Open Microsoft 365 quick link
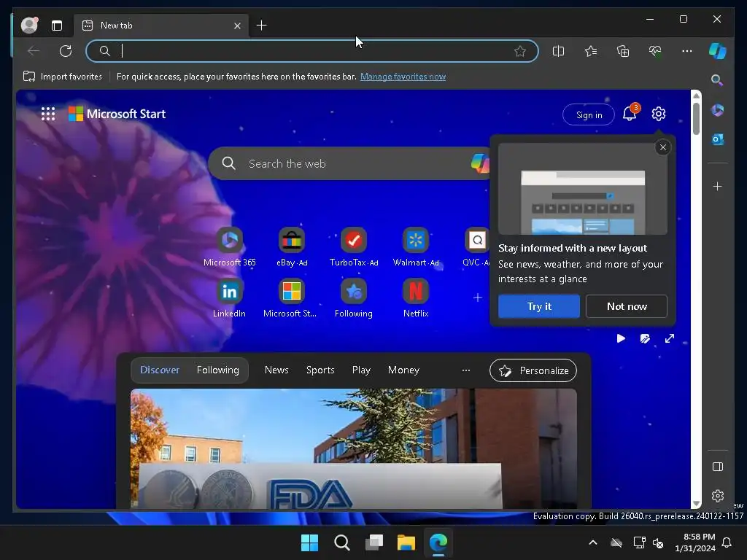 (230, 248)
